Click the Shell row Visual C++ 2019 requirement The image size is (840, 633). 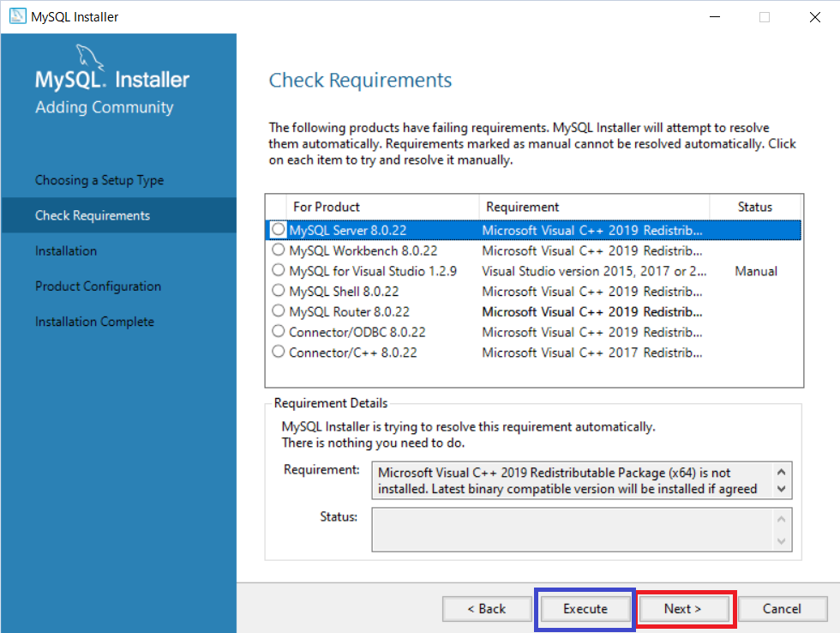pyautogui.click(x=592, y=291)
